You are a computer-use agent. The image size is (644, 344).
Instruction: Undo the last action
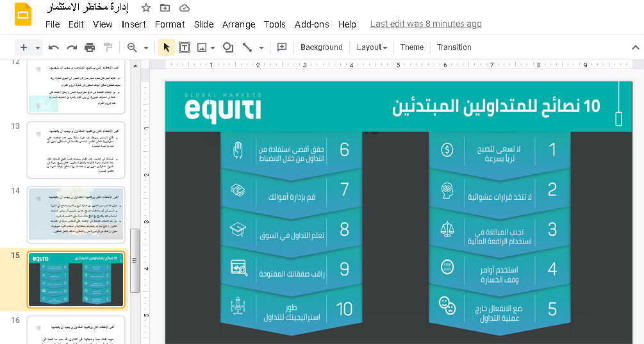point(53,47)
